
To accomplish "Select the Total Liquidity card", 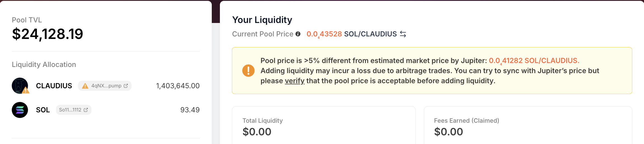I will click(324, 126).
